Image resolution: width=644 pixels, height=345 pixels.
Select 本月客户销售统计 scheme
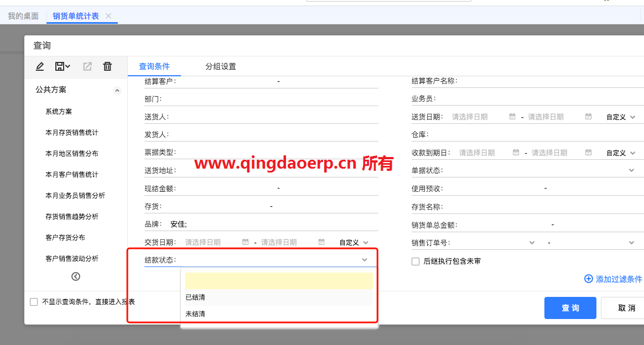click(72, 175)
